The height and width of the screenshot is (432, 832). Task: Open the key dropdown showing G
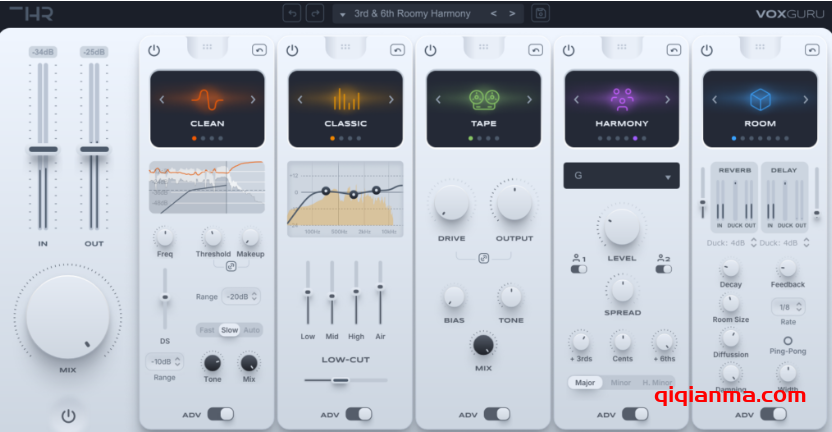click(621, 176)
